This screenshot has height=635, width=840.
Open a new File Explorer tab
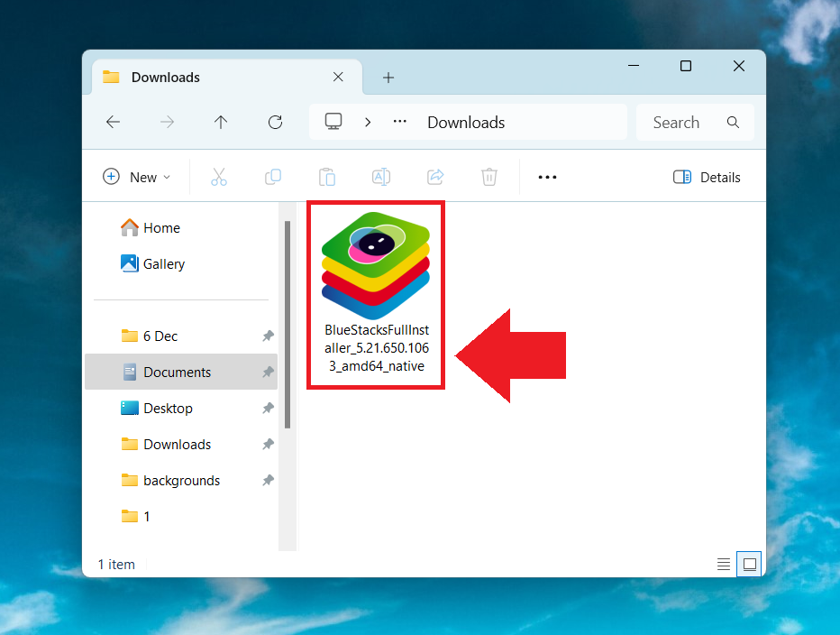point(388,78)
